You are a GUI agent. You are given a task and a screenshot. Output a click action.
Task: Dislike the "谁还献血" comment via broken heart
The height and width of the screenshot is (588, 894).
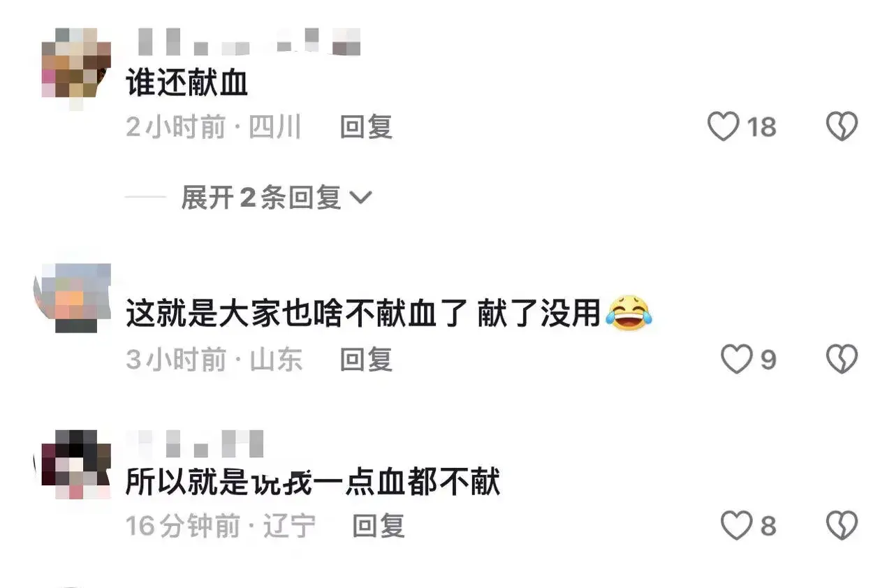tap(842, 127)
